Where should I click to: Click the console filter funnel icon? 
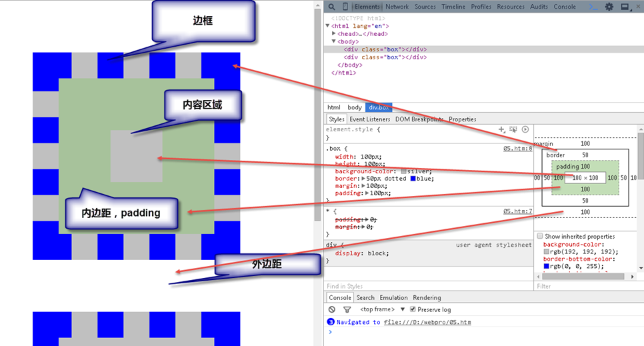[x=347, y=309]
